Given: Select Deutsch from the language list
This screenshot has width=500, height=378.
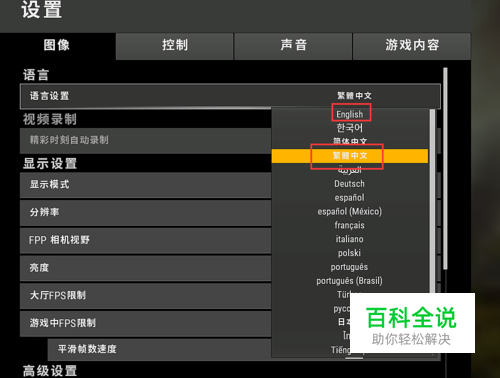Looking at the screenshot, I should [x=350, y=184].
